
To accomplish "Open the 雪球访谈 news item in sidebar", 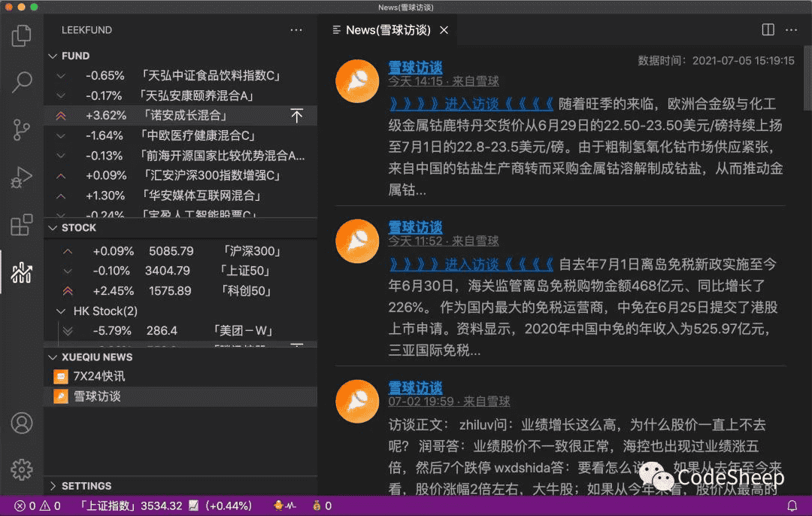I will pos(180,396).
